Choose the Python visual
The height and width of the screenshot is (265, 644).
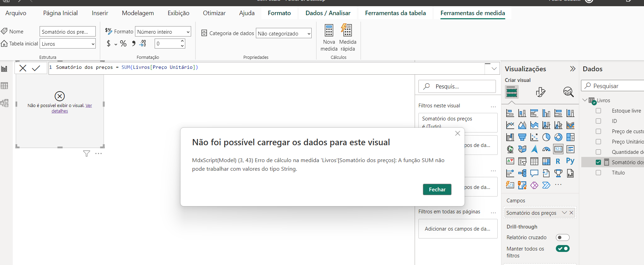[x=570, y=161]
